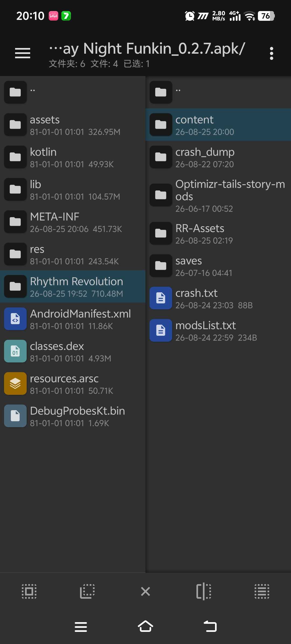This screenshot has height=644, width=291.
Task: Tap the green 7 notification icon
Action: click(x=66, y=16)
